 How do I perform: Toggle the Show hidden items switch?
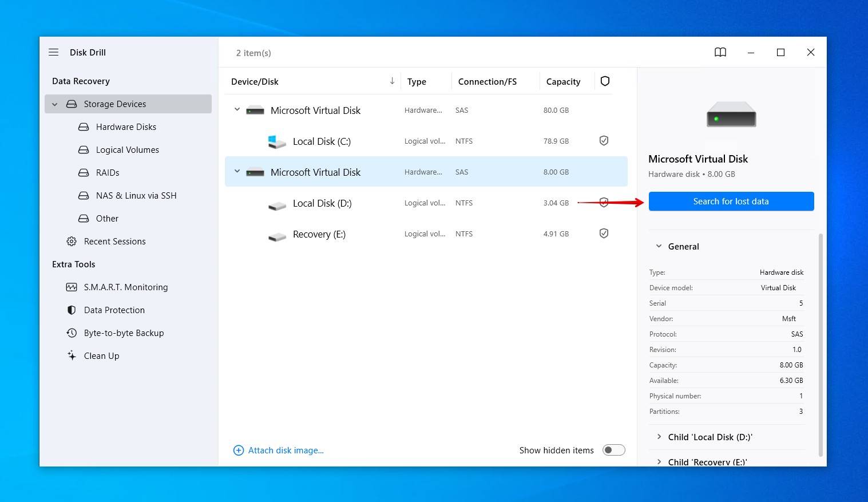click(x=613, y=450)
